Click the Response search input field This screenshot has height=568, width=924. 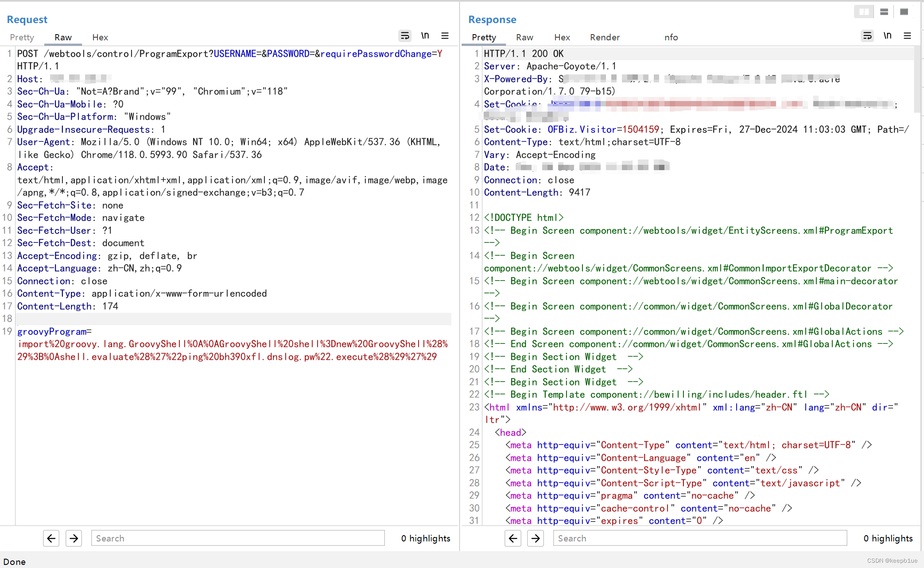tap(700, 538)
